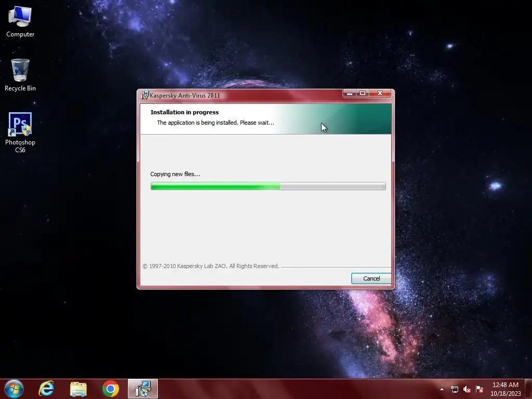This screenshot has height=399, width=532.
Task: Select the Photoshop CS6 shortcut
Action: click(20, 132)
